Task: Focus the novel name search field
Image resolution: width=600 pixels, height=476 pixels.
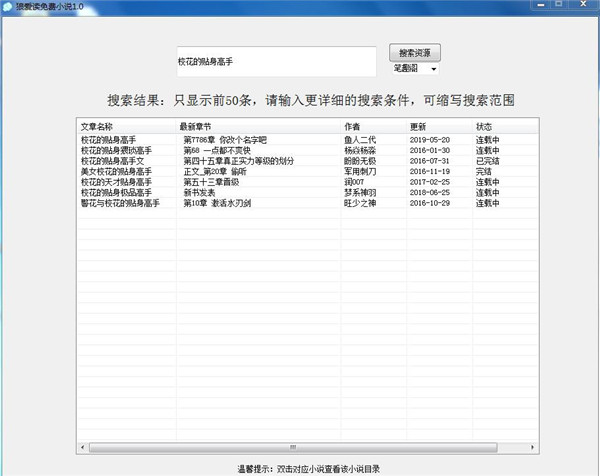Action: pos(276,62)
